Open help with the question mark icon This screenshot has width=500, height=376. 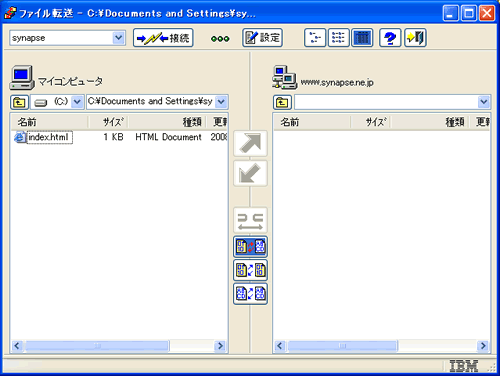tap(390, 38)
